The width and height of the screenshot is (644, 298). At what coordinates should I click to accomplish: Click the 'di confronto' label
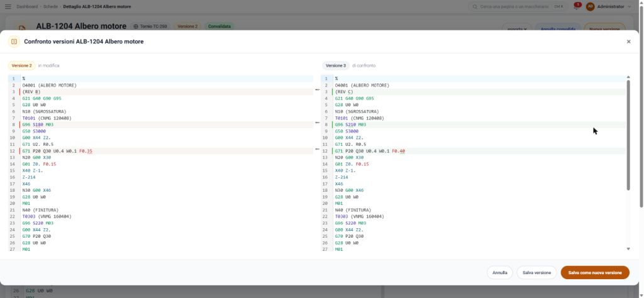coord(364,65)
